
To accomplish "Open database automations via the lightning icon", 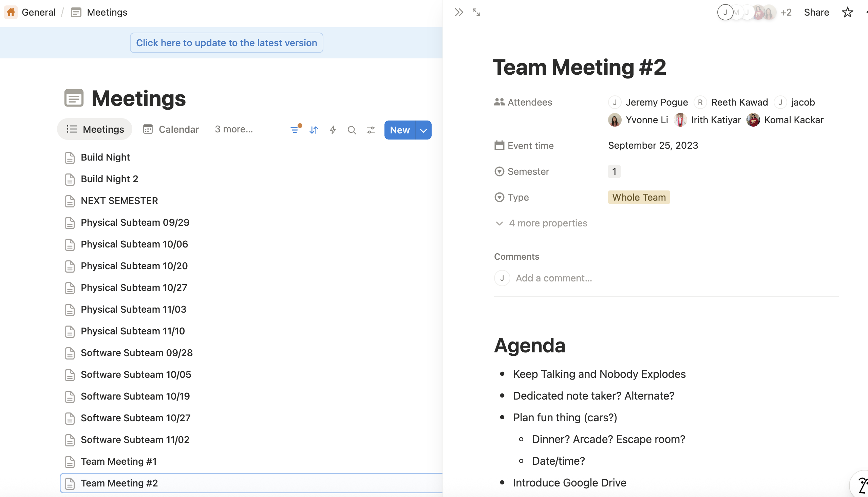I will pos(333,130).
